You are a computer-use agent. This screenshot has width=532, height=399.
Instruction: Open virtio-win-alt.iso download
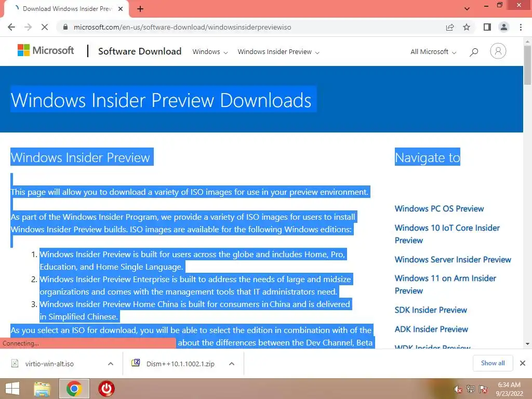(49, 364)
